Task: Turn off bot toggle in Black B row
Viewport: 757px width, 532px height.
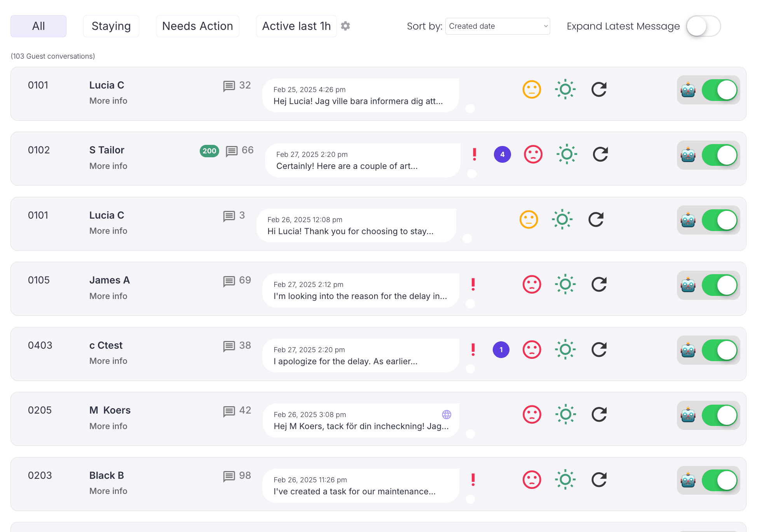Action: click(719, 480)
